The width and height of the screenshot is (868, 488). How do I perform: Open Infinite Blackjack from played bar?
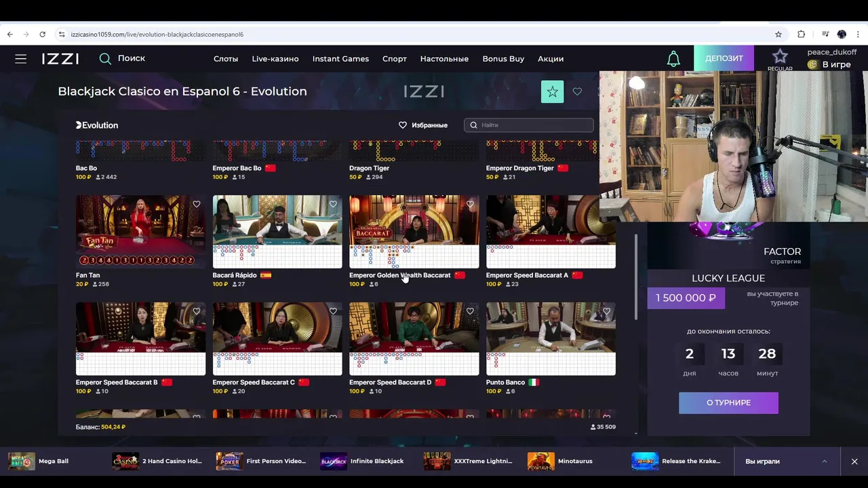point(362,461)
